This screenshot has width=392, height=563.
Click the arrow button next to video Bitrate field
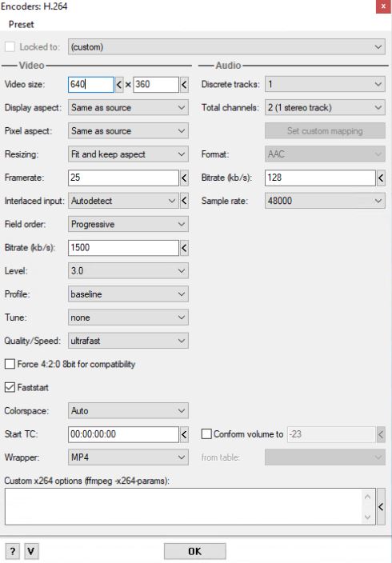pyautogui.click(x=184, y=248)
